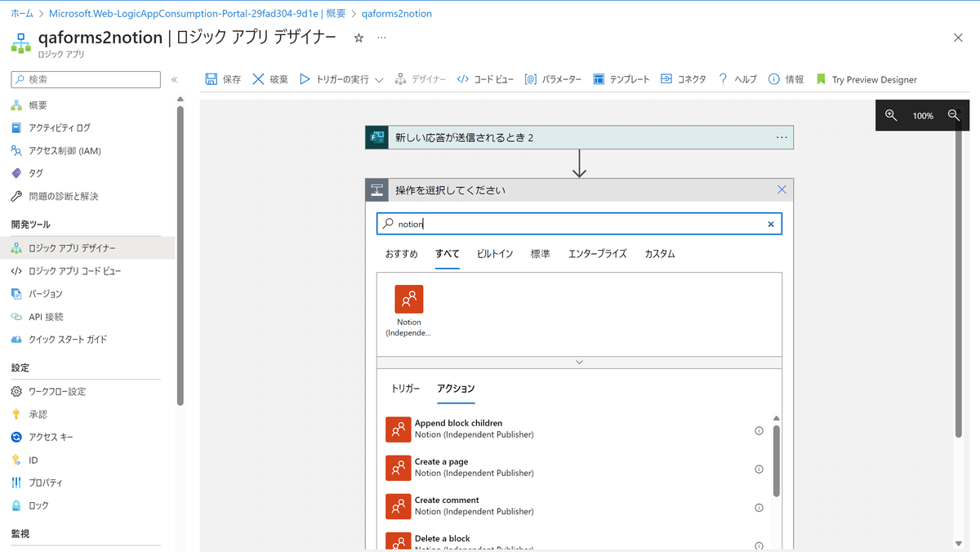This screenshot has height=552, width=980.
Task: Collapse the left sidebar menu with chevron
Action: click(174, 79)
